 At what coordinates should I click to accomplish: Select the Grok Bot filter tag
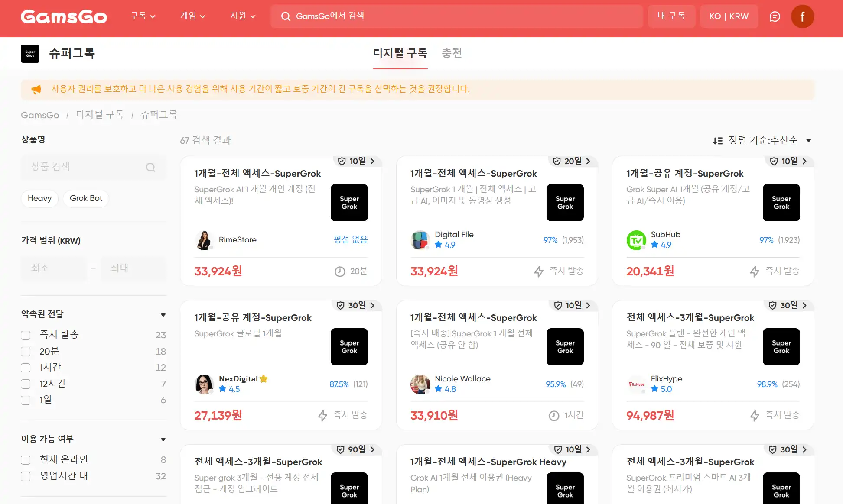86,198
